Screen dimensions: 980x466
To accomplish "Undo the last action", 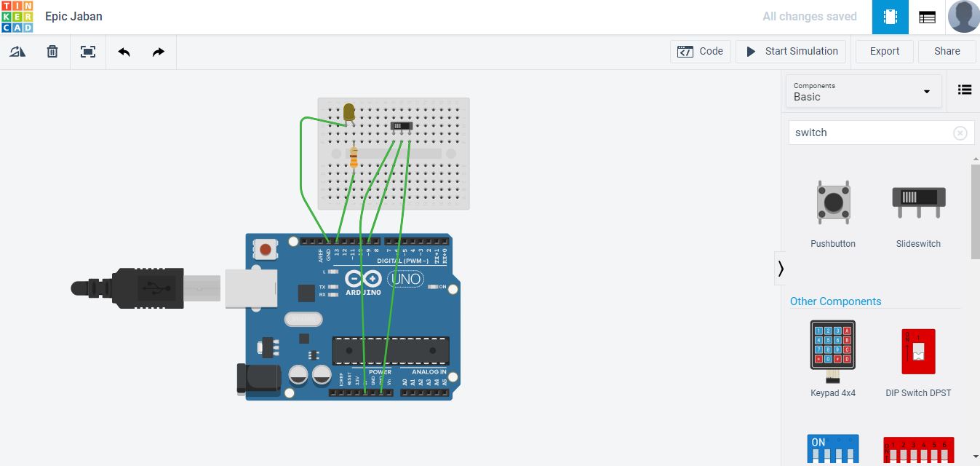I will point(124,52).
